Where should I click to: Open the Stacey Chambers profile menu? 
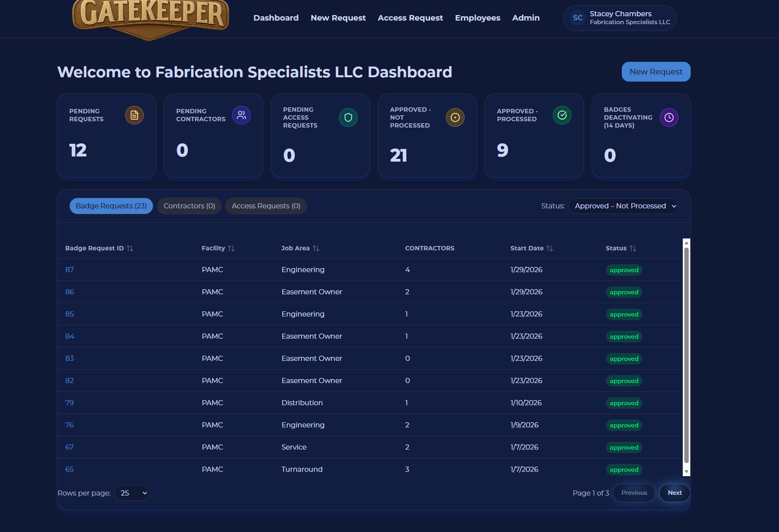620,18
